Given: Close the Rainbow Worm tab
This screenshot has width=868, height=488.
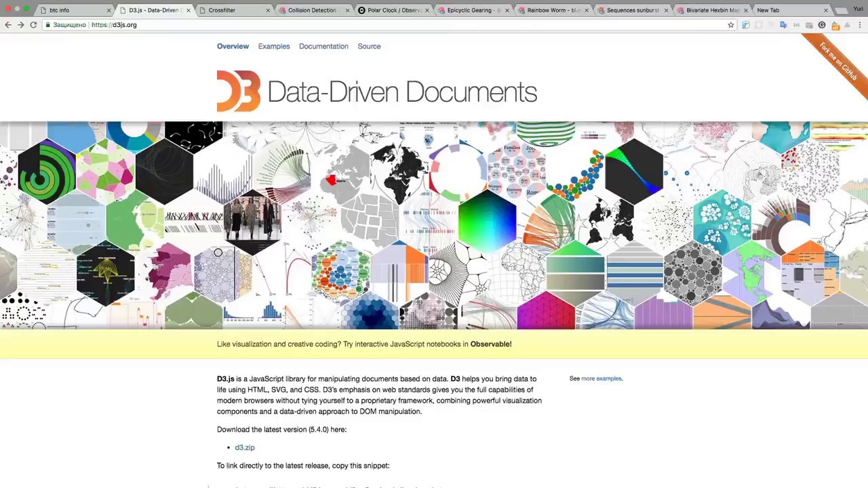Looking at the screenshot, I should (x=586, y=11).
